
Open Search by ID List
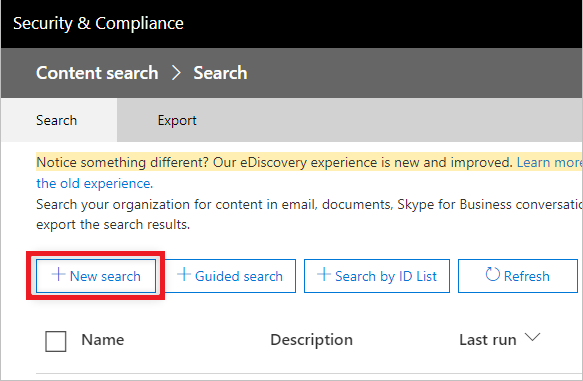377,276
